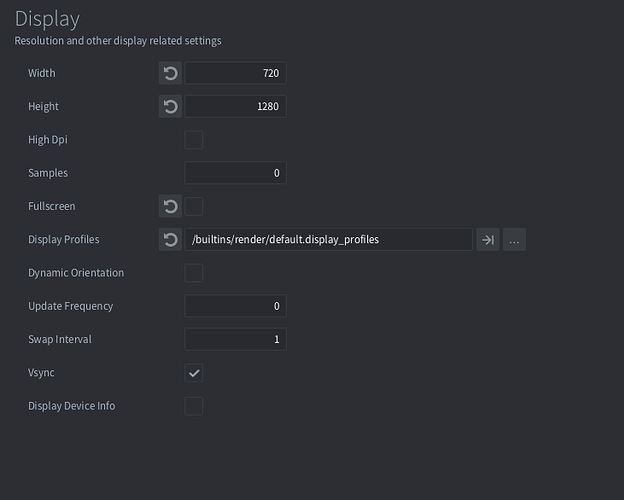Reset the Fullscreen setting to default
The height and width of the screenshot is (500, 624).
point(170,206)
